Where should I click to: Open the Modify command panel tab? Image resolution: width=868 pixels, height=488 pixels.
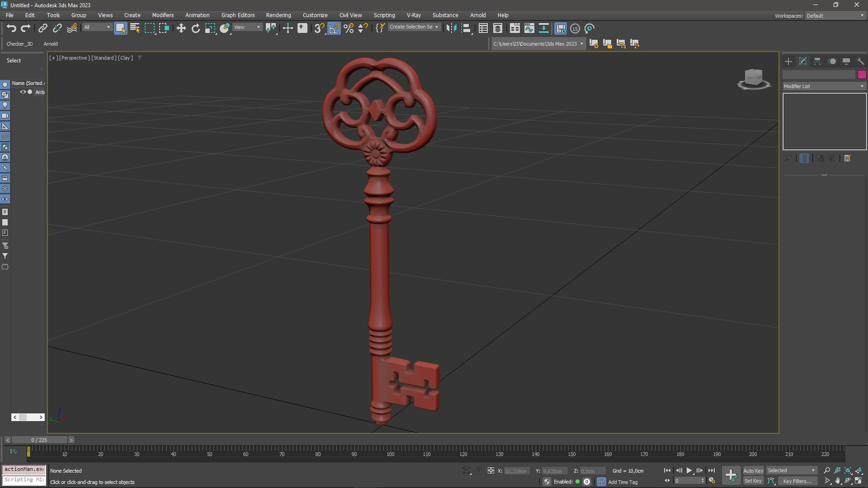click(803, 61)
